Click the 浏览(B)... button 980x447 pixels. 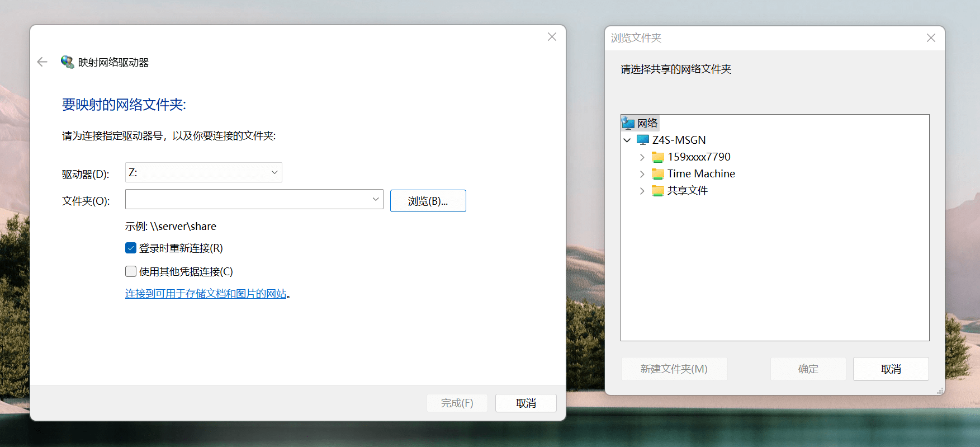pyautogui.click(x=428, y=201)
